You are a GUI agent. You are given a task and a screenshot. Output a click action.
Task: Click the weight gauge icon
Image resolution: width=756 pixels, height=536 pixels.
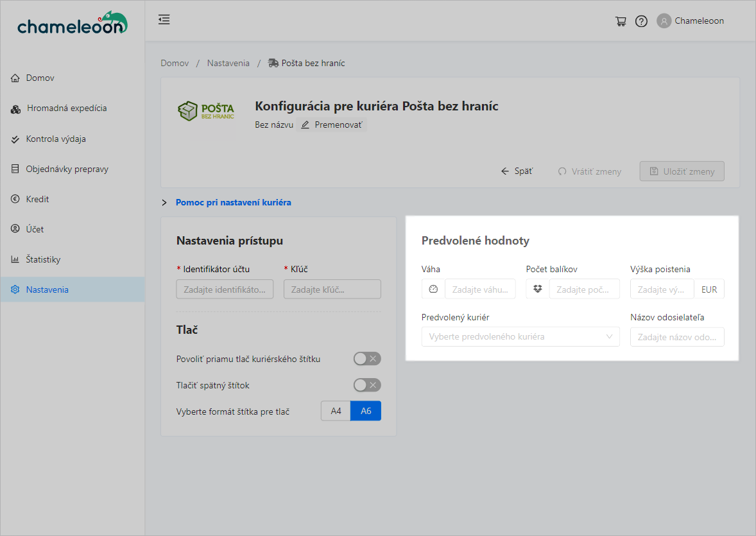click(x=433, y=290)
